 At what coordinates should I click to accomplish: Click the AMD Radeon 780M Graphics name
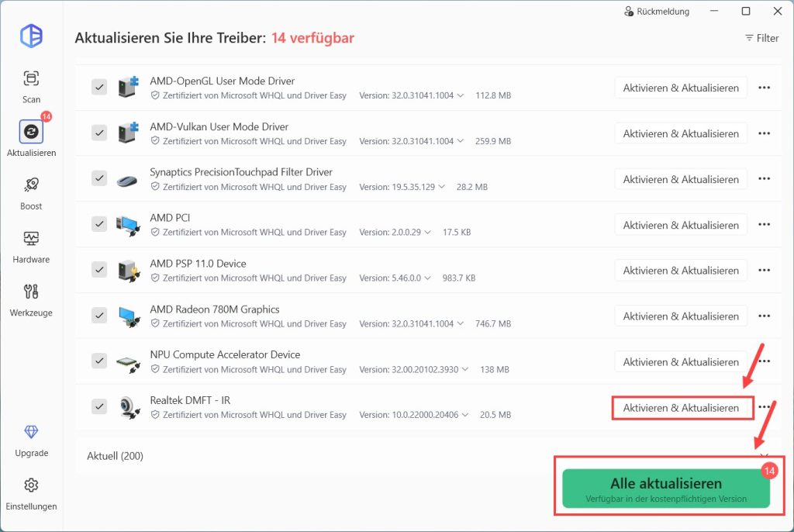pos(215,309)
